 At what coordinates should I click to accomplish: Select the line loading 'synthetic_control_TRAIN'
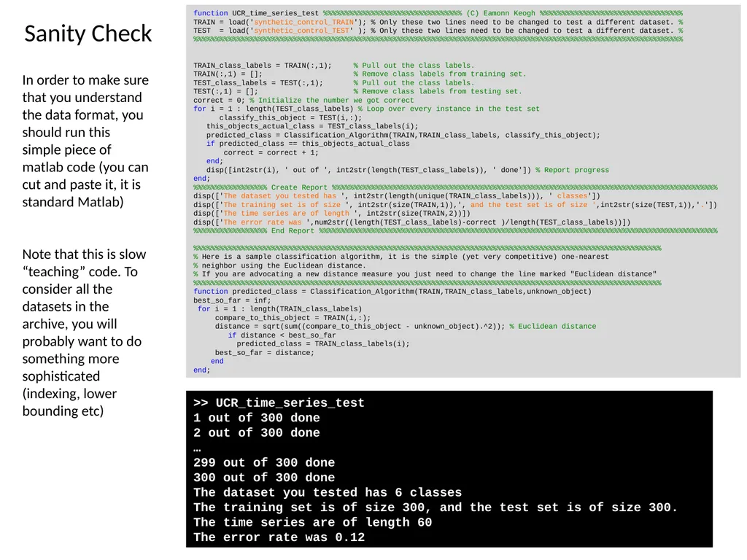[438, 23]
